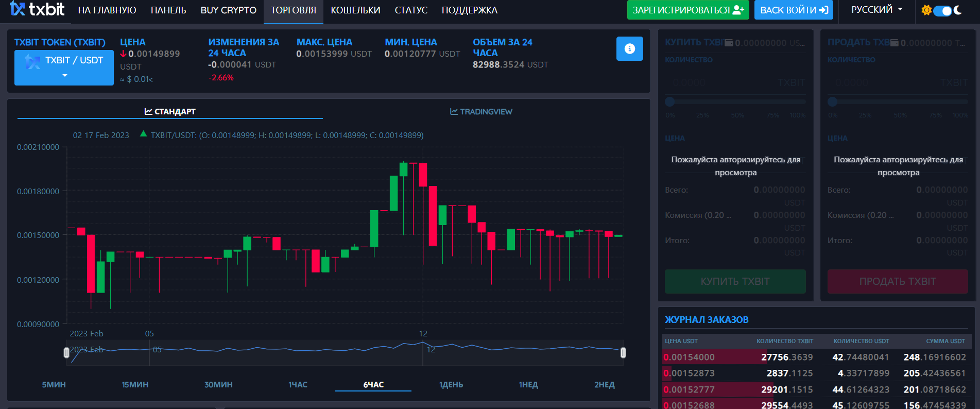Open ПАНЕЛЬ menu item
This screenshot has height=409, width=980.
pyautogui.click(x=168, y=10)
